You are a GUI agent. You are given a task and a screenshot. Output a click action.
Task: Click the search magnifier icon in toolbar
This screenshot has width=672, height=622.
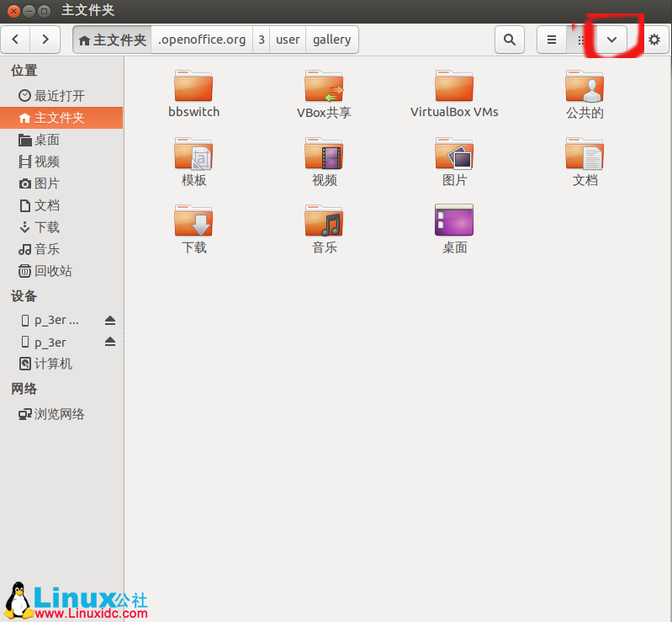coord(509,40)
